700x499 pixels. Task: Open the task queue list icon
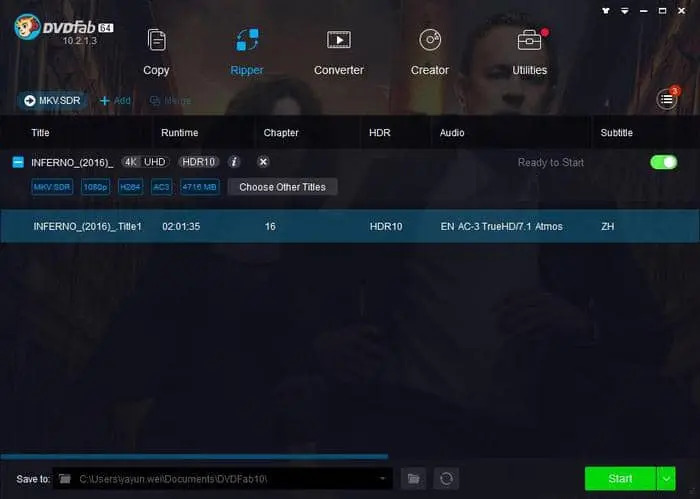point(667,99)
